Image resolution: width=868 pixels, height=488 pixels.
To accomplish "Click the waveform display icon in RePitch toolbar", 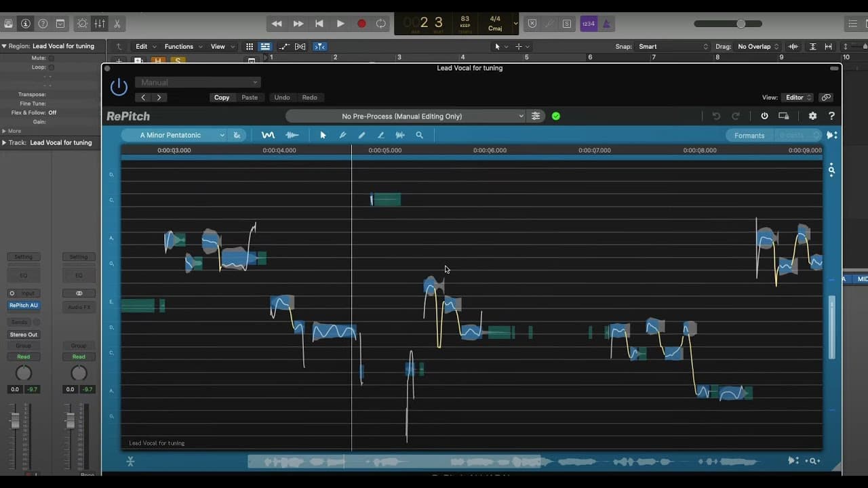I will point(292,135).
